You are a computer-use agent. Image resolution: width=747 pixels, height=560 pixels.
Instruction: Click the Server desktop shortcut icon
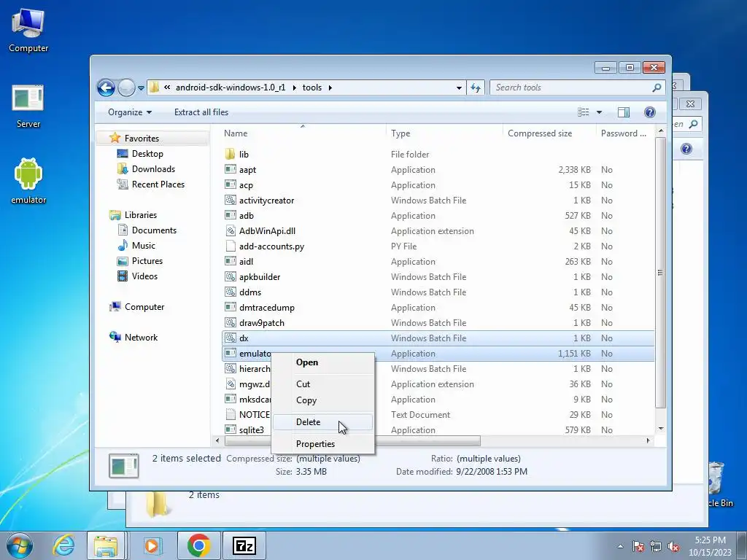point(28,106)
